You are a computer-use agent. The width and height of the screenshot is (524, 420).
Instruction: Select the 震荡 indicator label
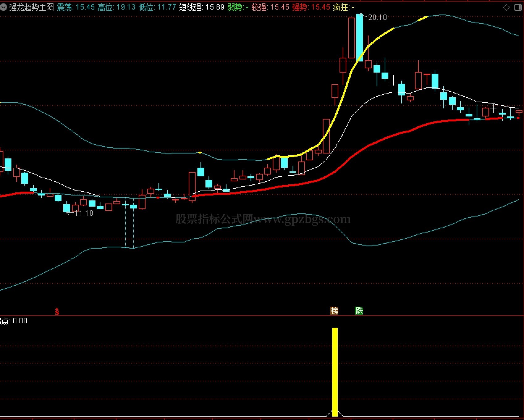(x=65, y=7)
